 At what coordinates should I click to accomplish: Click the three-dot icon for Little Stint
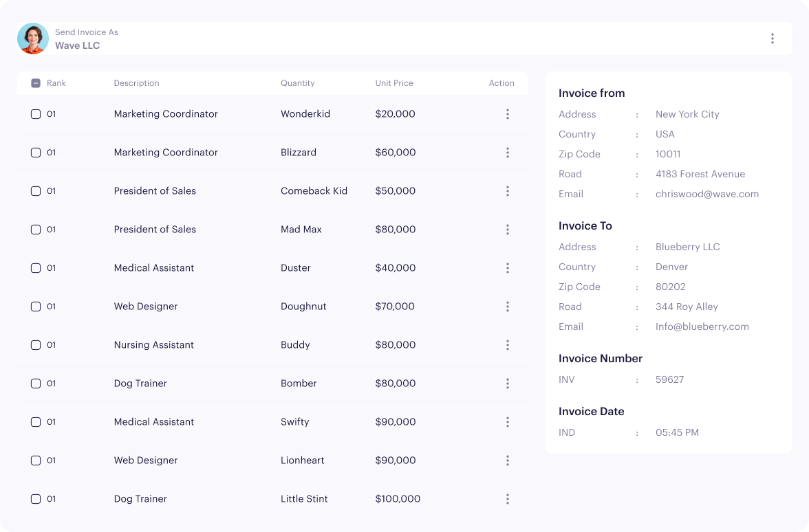[x=507, y=499]
